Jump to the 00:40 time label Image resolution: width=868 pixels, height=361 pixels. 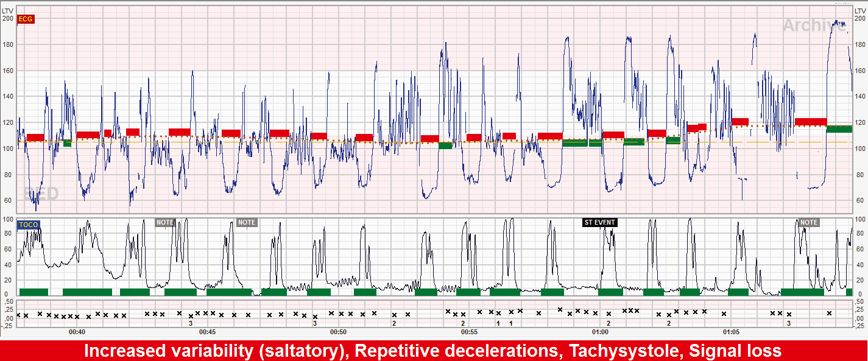pyautogui.click(x=77, y=332)
